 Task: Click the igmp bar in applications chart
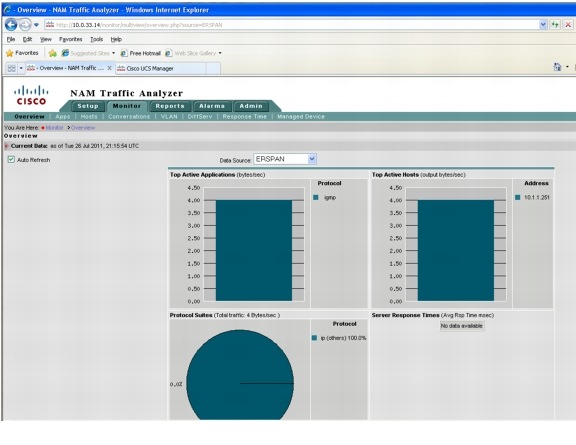point(254,251)
